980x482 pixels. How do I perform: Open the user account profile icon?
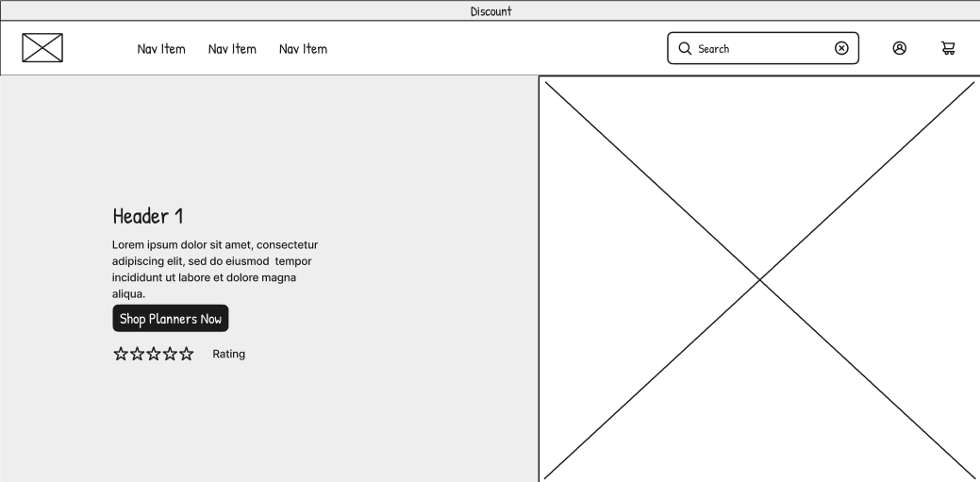coord(900,48)
